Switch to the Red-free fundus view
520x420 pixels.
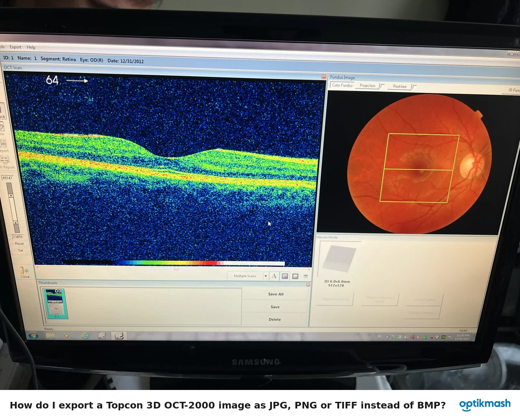[x=400, y=87]
